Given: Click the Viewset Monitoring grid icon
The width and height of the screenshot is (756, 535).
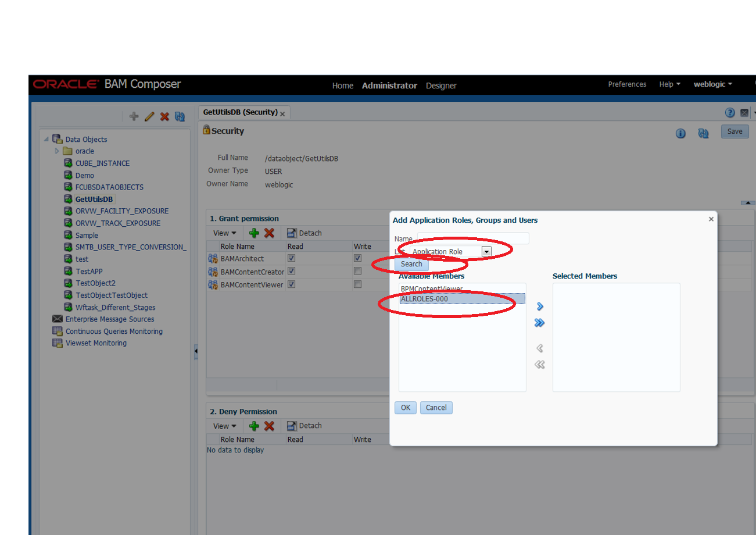Looking at the screenshot, I should tap(58, 343).
